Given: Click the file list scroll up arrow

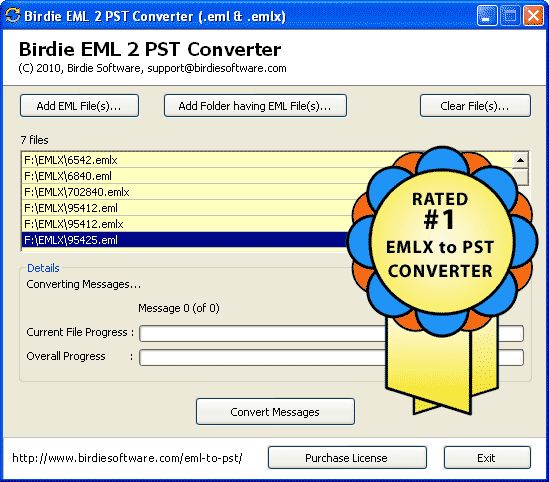Looking at the screenshot, I should 520,161.
